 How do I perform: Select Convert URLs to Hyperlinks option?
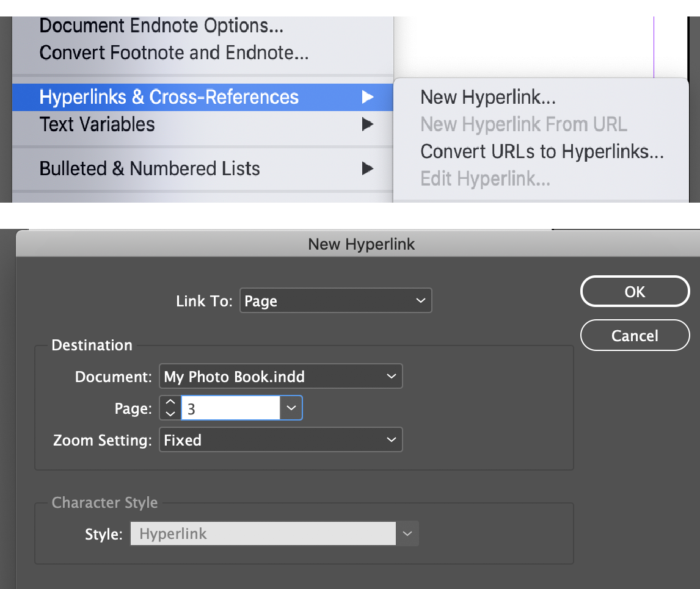point(541,152)
